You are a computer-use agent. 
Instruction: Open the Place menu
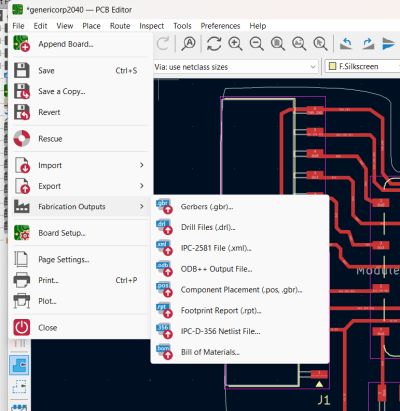[x=91, y=26]
